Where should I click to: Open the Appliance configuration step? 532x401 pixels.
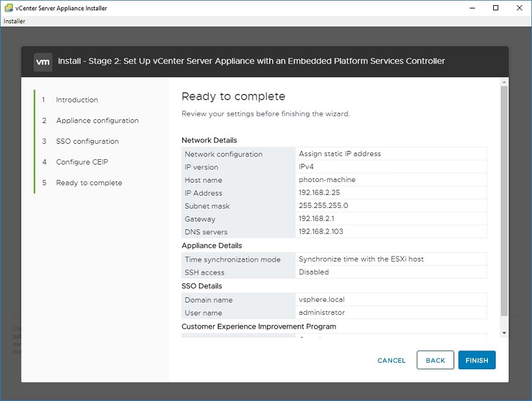(97, 120)
